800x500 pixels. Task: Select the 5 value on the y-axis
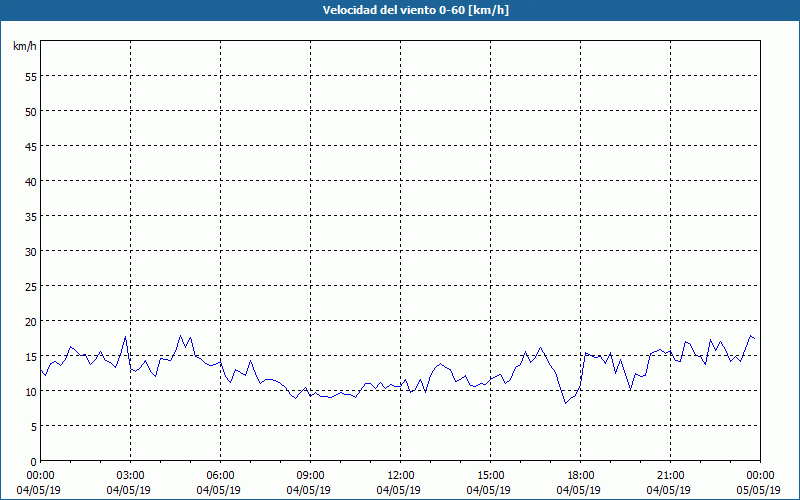point(34,427)
